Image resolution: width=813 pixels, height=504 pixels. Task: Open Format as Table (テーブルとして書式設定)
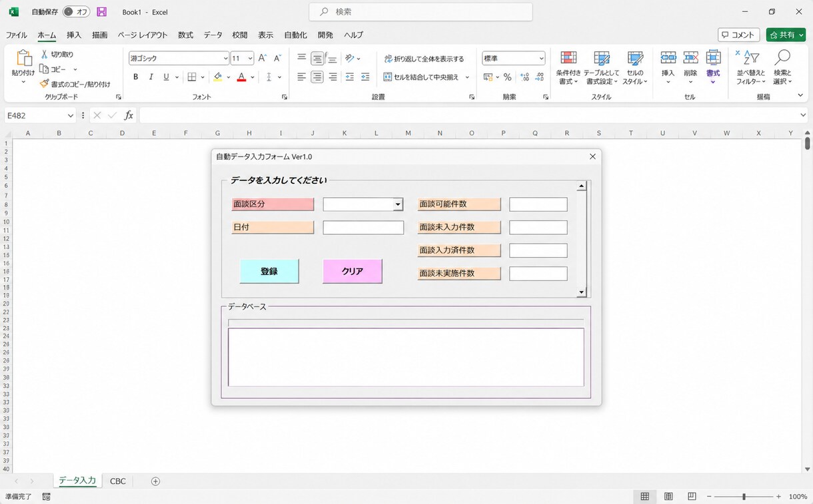(601, 69)
